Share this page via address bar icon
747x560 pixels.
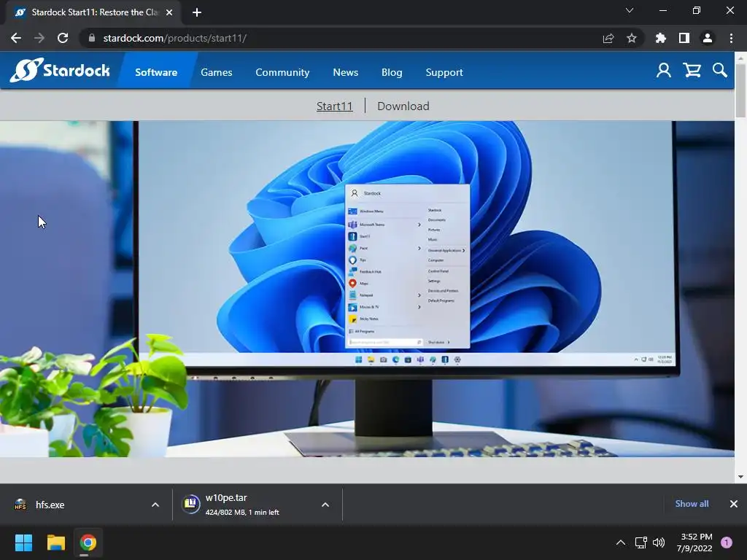tap(608, 38)
